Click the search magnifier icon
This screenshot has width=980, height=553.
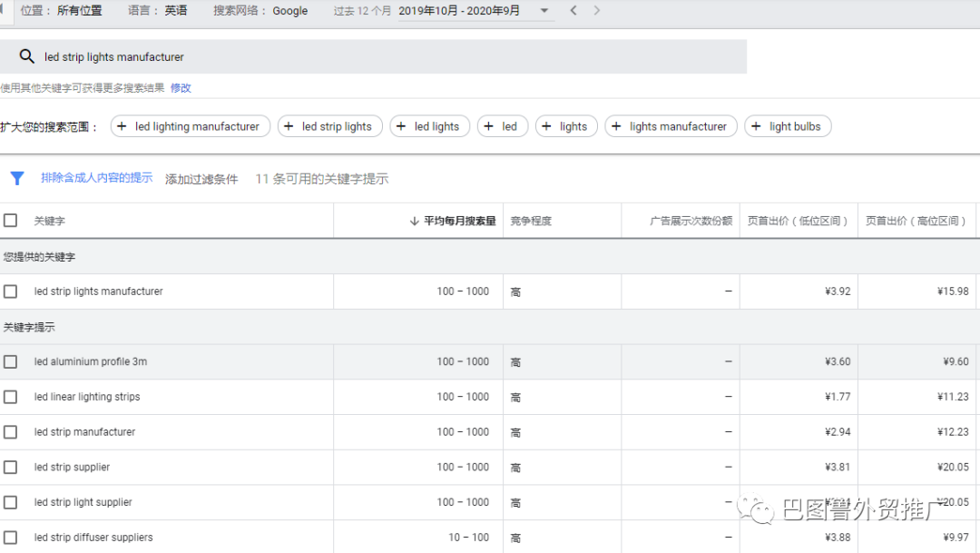pyautogui.click(x=27, y=56)
